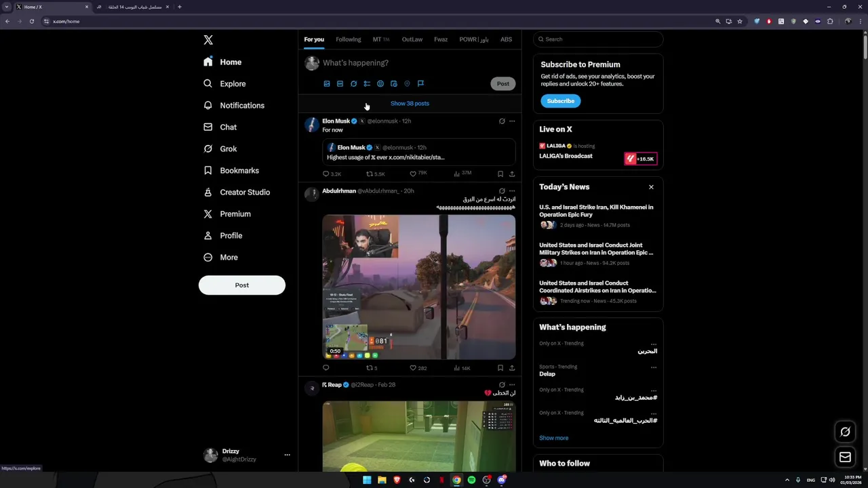The image size is (868, 488).
Task: Reload the page in Chrome
Action: tap(31, 22)
